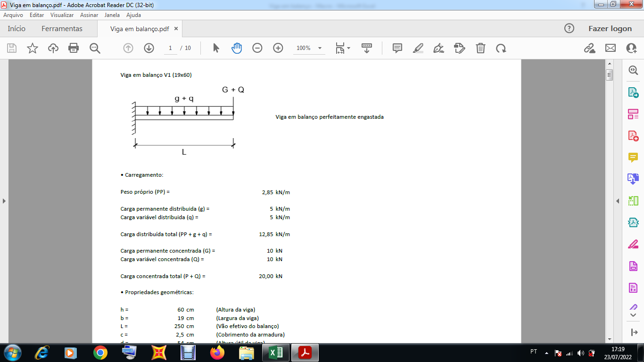
Task: Click Fazer logon button
Action: point(610,28)
